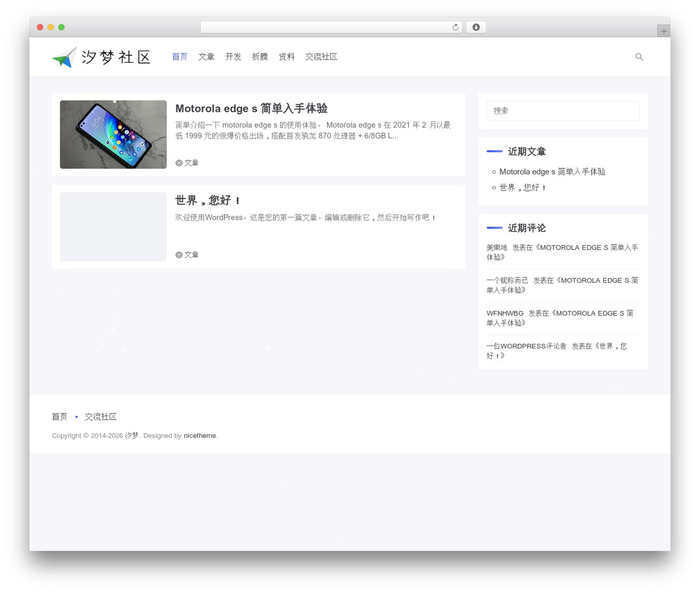The image size is (700, 593).
Task: Open the Motorola edge s 简单入手体验 post title
Action: click(x=252, y=108)
